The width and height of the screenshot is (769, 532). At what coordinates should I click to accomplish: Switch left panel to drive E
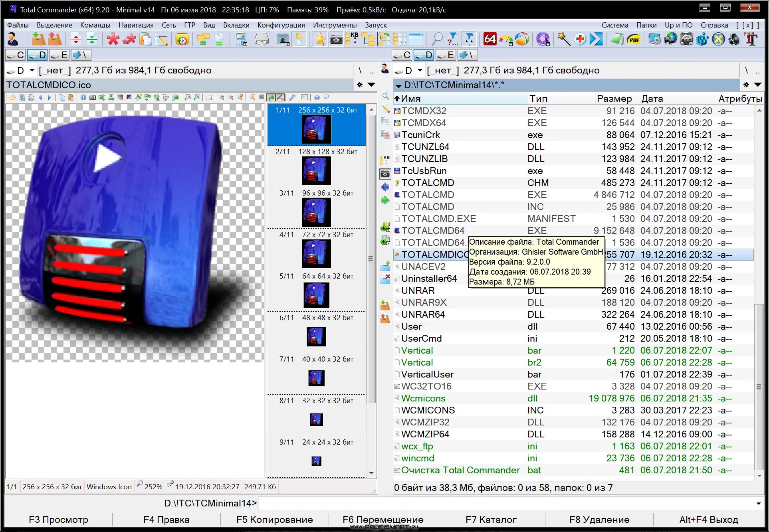click(59, 55)
